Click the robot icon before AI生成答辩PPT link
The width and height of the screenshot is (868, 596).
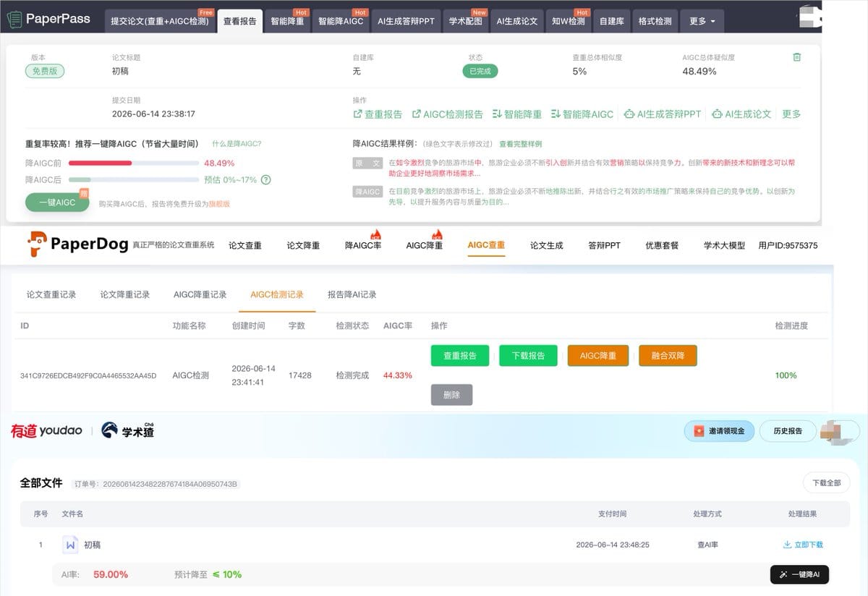629,114
